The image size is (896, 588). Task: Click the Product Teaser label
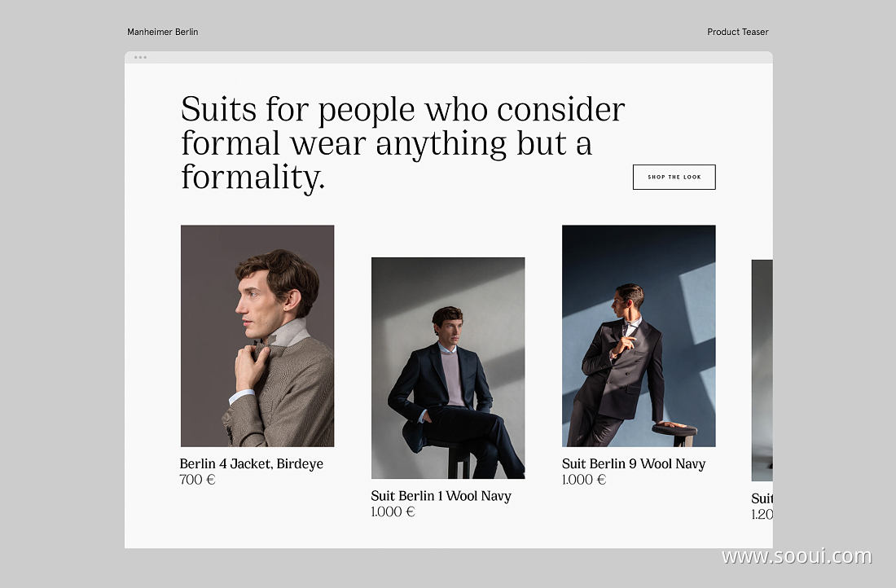[x=738, y=32]
